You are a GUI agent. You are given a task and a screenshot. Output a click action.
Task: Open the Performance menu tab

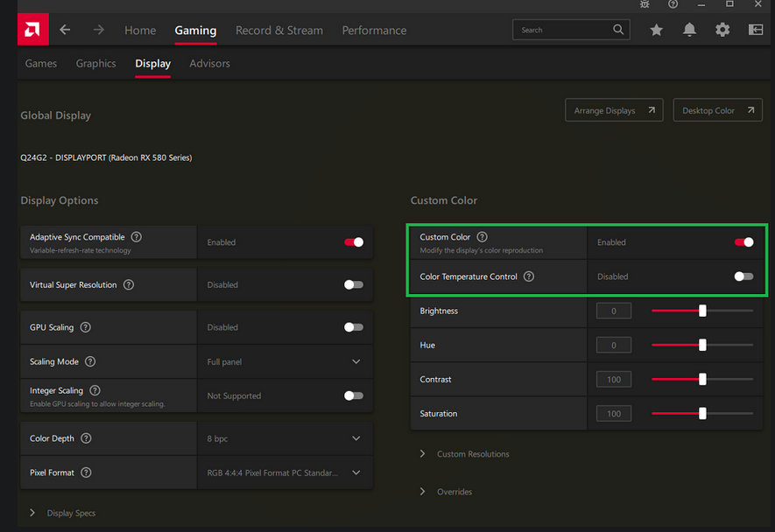coord(374,31)
